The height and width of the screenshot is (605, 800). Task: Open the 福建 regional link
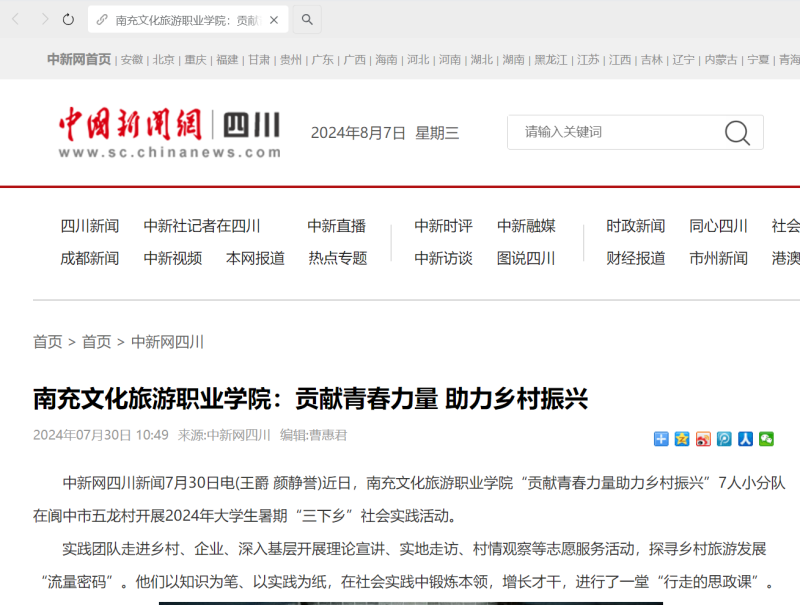click(x=227, y=60)
